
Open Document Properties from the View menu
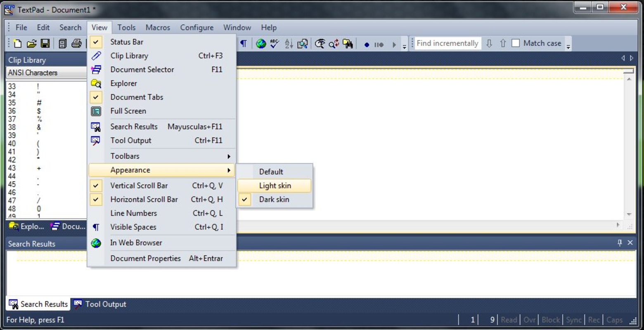(x=161, y=259)
